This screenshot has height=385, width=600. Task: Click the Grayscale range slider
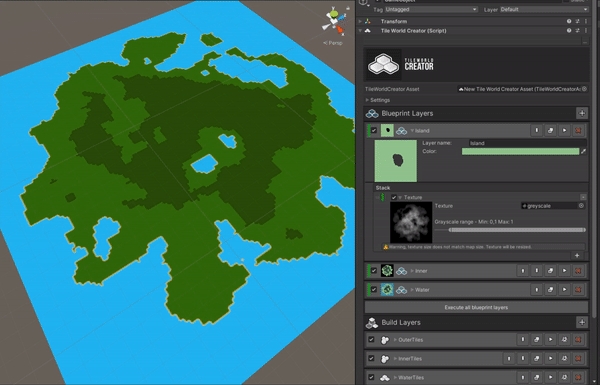click(510, 230)
